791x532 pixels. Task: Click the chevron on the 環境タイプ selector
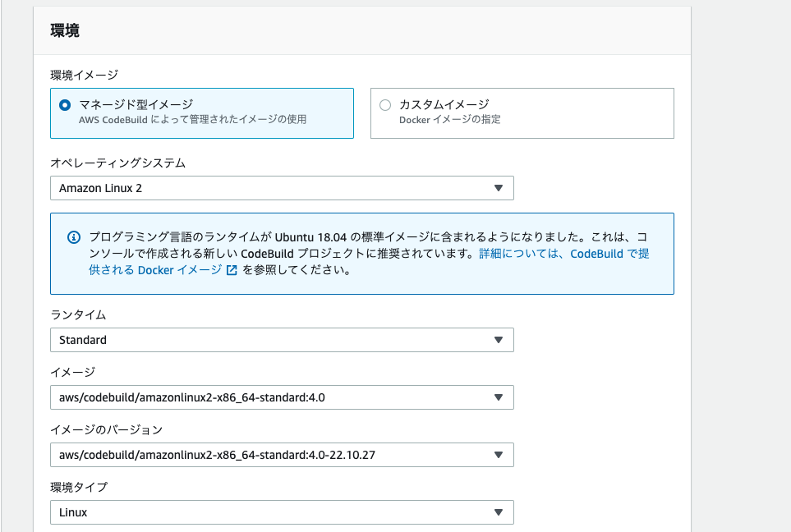499,512
